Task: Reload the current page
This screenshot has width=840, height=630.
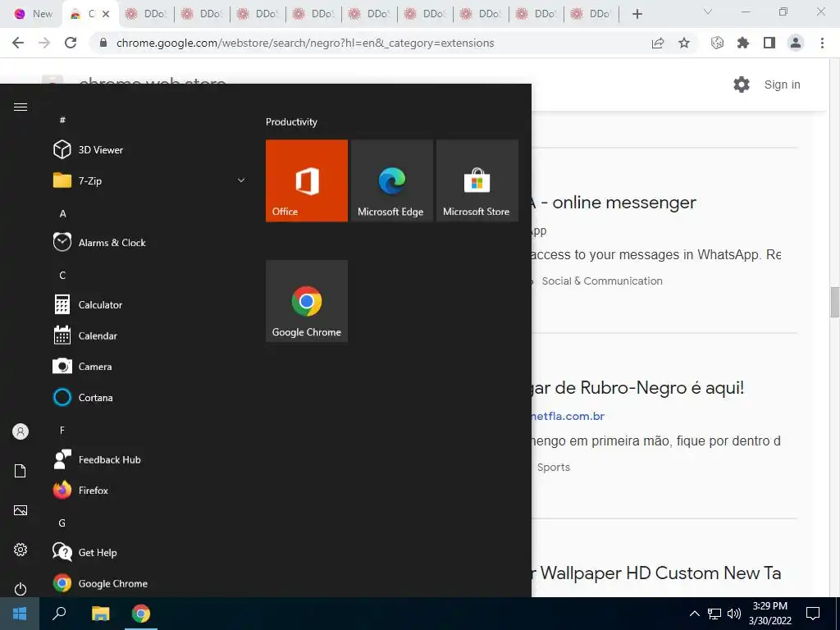Action: tap(71, 43)
